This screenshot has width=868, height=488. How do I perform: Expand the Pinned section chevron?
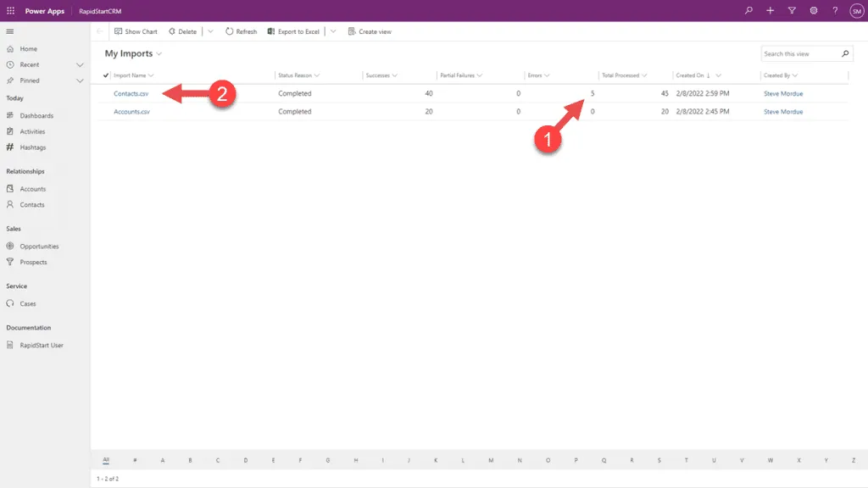coord(81,80)
